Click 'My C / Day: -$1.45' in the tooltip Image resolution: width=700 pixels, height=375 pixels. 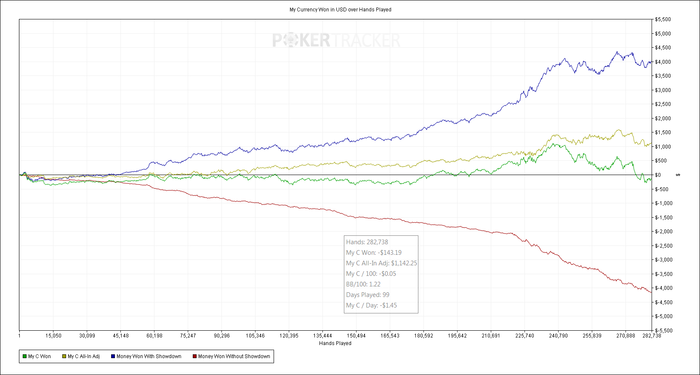coord(371,306)
